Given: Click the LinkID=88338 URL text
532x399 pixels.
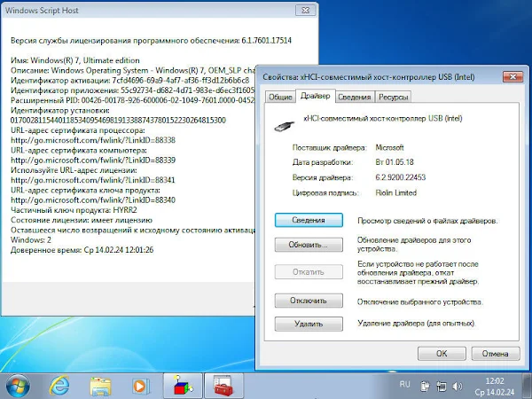Looking at the screenshot, I should coord(93,140).
